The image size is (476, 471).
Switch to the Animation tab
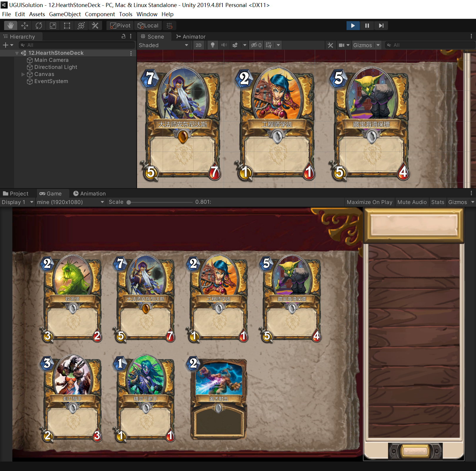[89, 193]
